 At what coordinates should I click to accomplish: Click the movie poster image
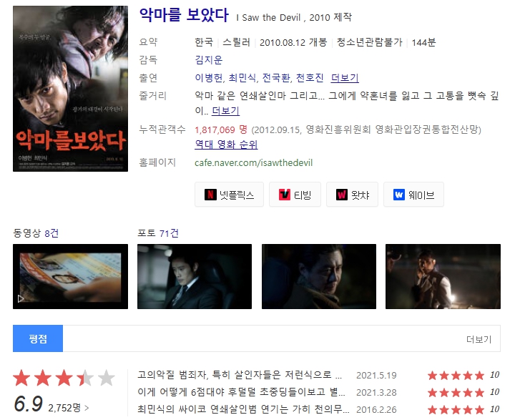70,89
